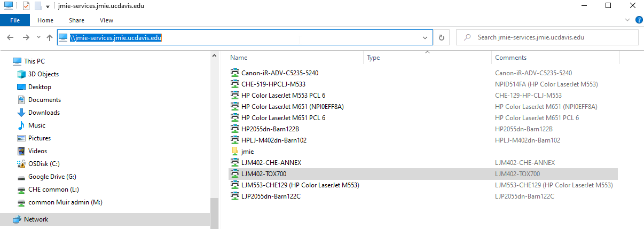
Task: Click the HPLJ-M402dn-Barn102 printer icon
Action: tap(235, 140)
